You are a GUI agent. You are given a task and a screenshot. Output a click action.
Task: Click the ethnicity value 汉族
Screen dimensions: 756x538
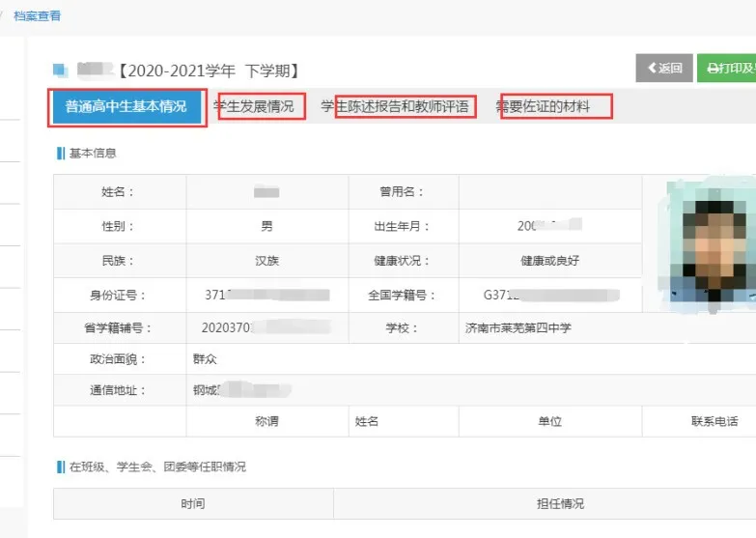(x=267, y=261)
